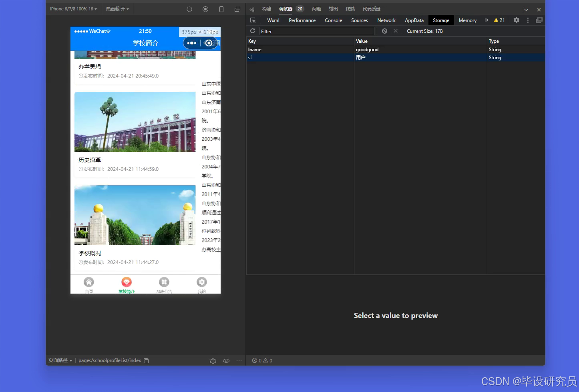Screen dimensions: 579x392
Task: Click the pages/schoolprofileList/index path text
Action: click(x=110, y=360)
